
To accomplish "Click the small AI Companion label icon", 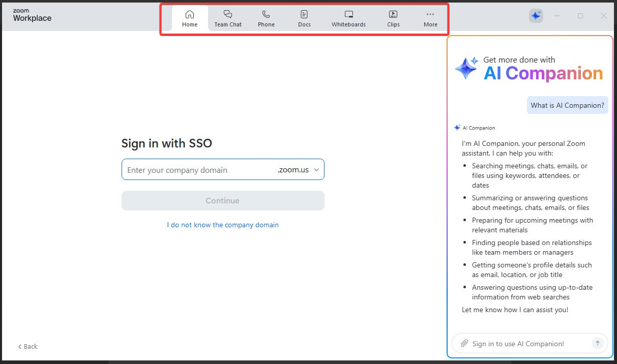I will [457, 128].
